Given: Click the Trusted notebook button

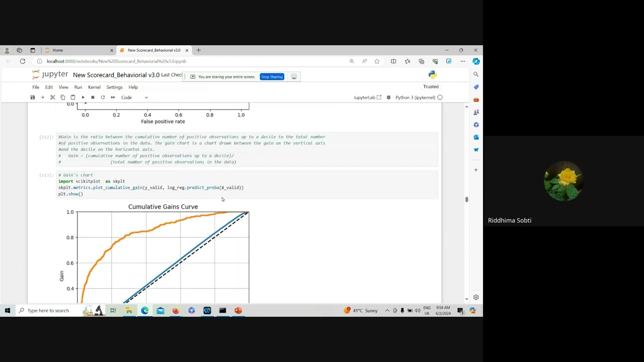Looking at the screenshot, I should 431,86.
